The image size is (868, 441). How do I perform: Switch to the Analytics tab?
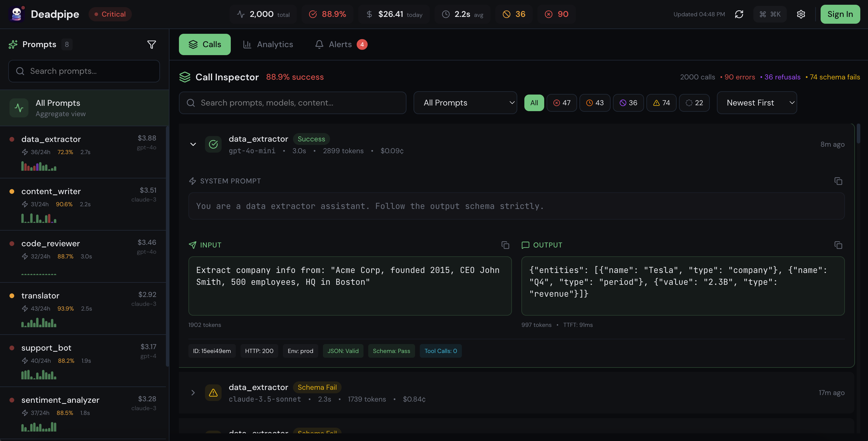(x=268, y=44)
